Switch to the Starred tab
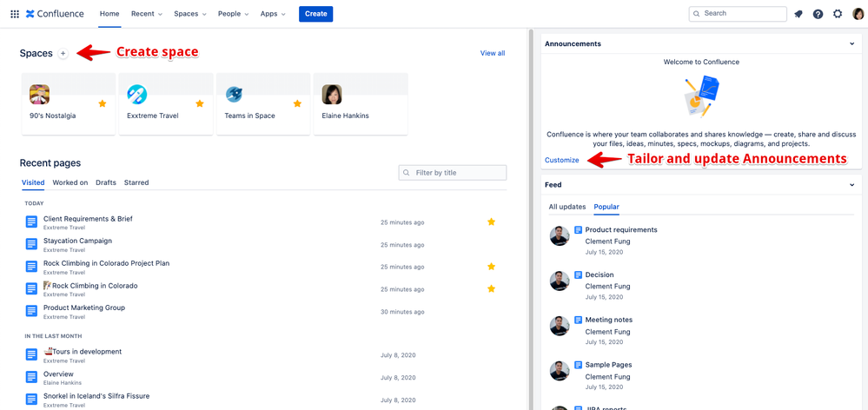The height and width of the screenshot is (410, 868). 136,182
